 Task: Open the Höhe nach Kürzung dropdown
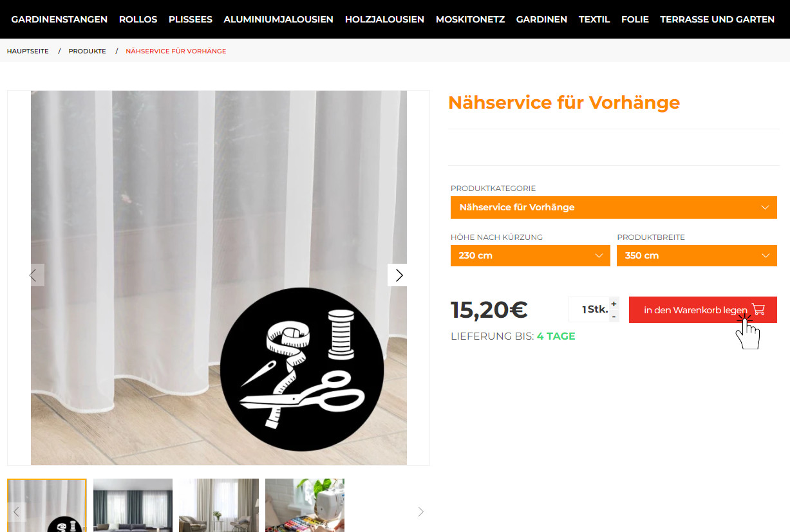tap(531, 255)
